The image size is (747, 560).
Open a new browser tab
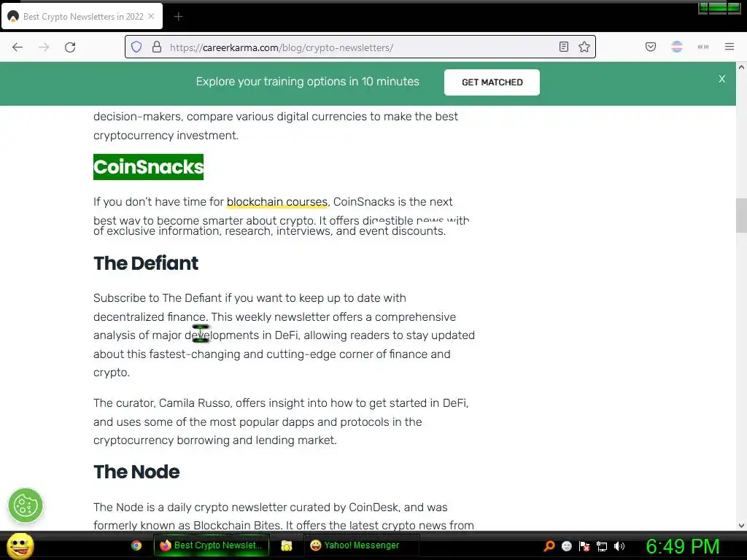178,17
